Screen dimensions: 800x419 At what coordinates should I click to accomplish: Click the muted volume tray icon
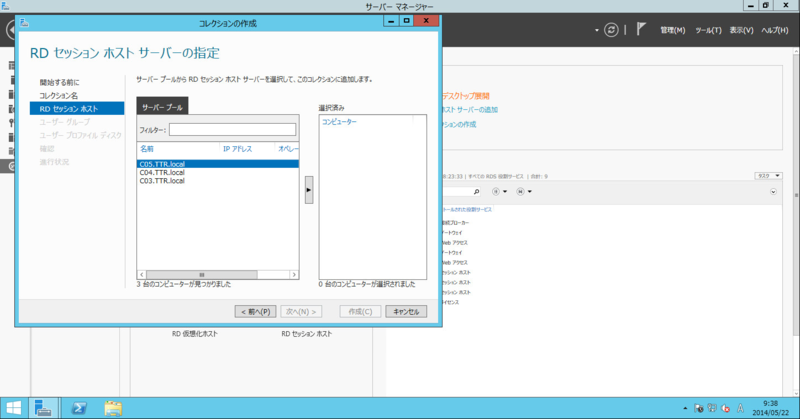[x=725, y=408]
